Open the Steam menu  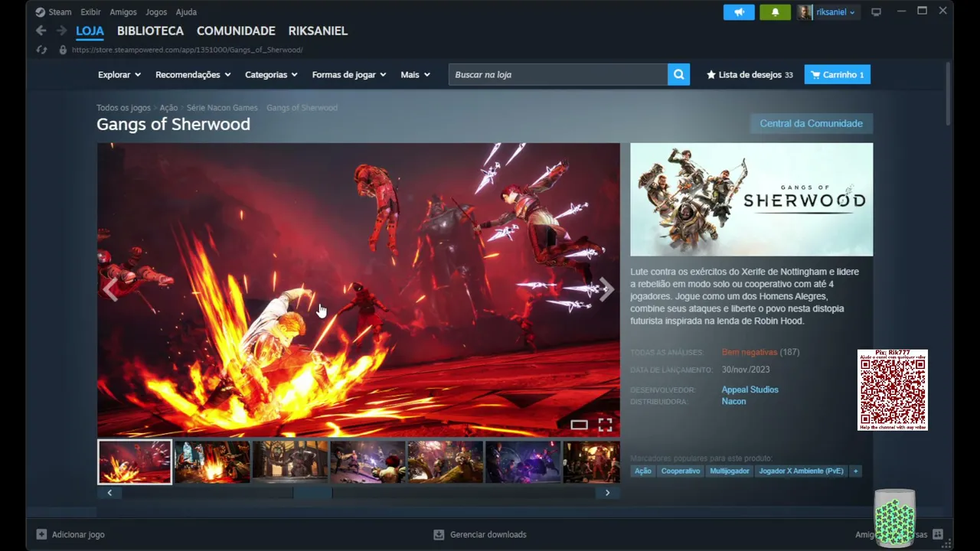tap(60, 12)
